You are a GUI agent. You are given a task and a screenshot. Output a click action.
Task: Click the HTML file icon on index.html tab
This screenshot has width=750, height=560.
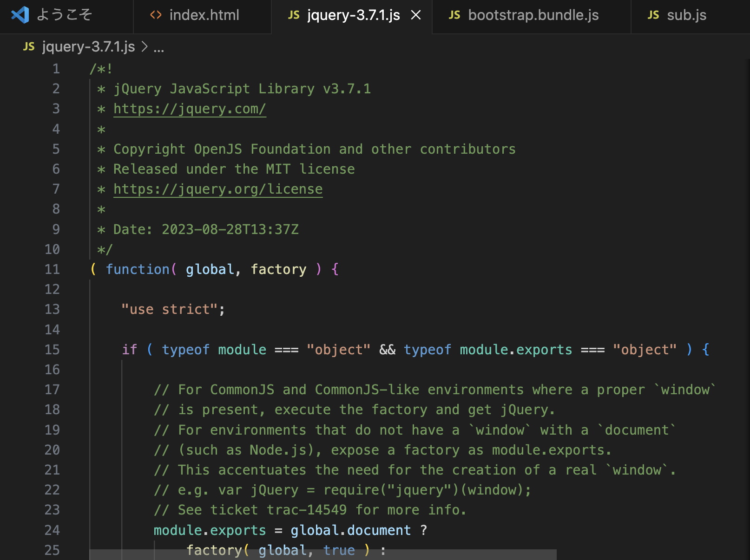156,15
